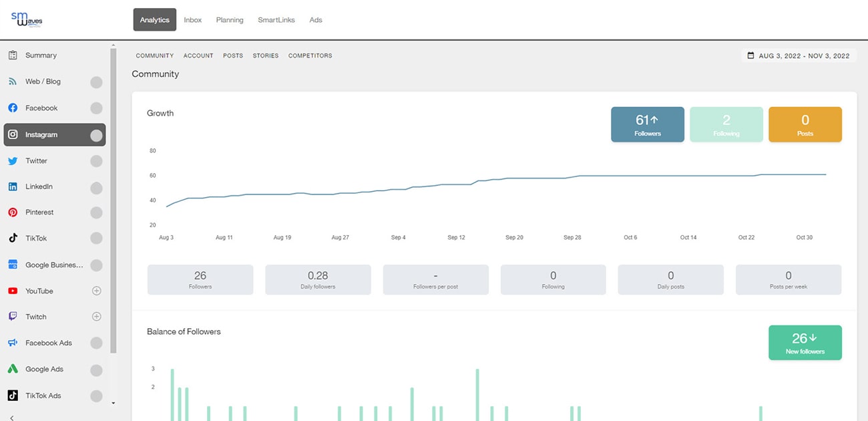Image resolution: width=868 pixels, height=421 pixels.
Task: Open the Account sub-tab
Action: coord(198,55)
